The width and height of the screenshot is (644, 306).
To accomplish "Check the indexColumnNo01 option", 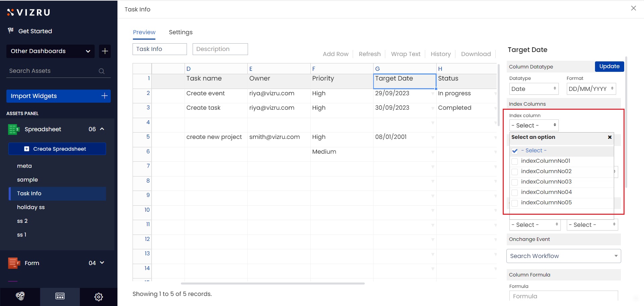I will (514, 161).
